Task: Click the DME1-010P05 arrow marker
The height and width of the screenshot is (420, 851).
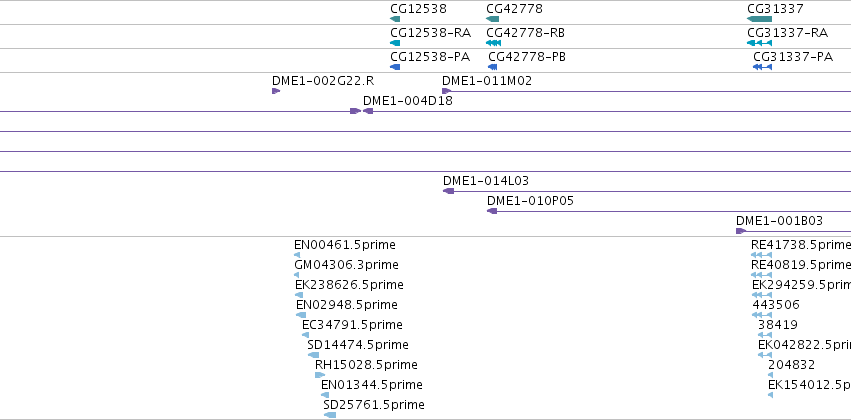Action: (492, 211)
